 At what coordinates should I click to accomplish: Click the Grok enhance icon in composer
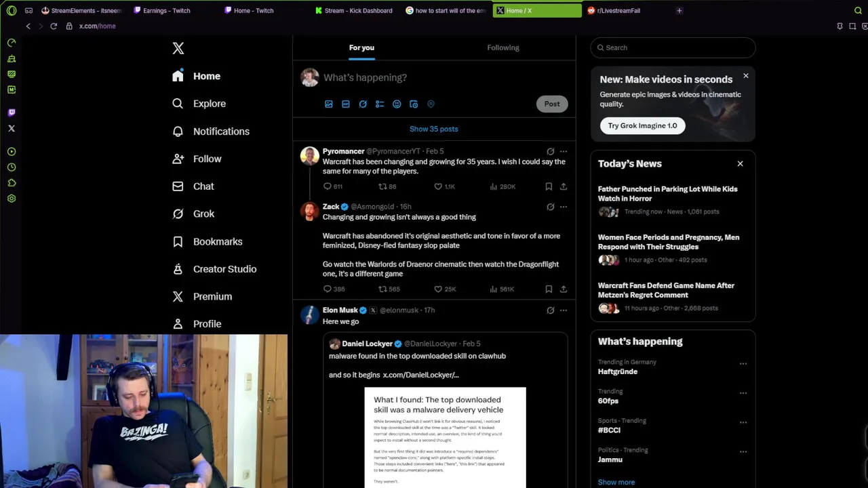coord(363,104)
